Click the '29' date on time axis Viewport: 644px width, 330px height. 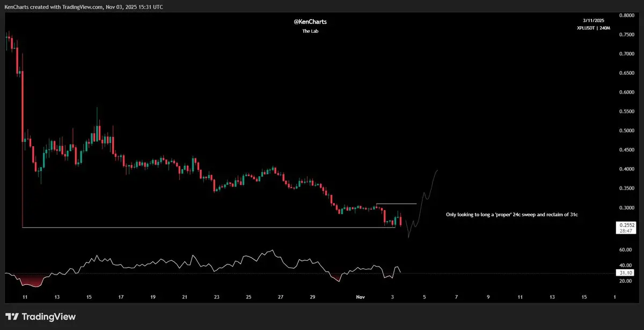click(313, 297)
